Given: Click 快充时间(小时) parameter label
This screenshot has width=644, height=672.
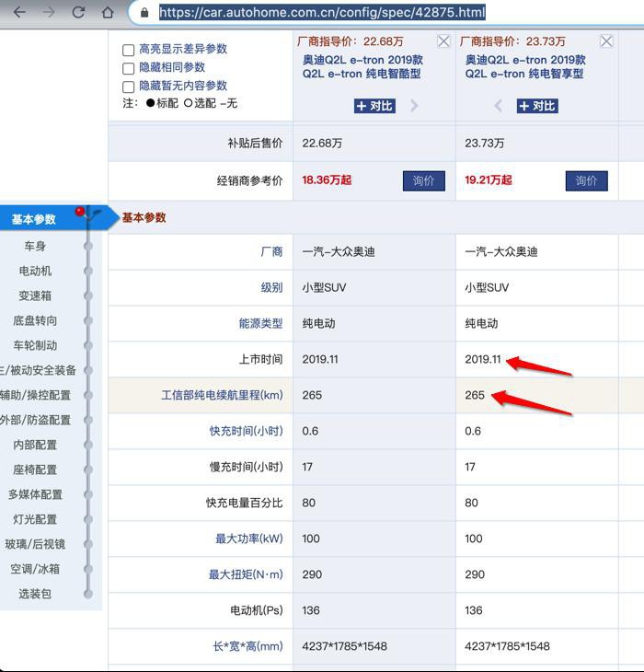Looking at the screenshot, I should 247,431.
